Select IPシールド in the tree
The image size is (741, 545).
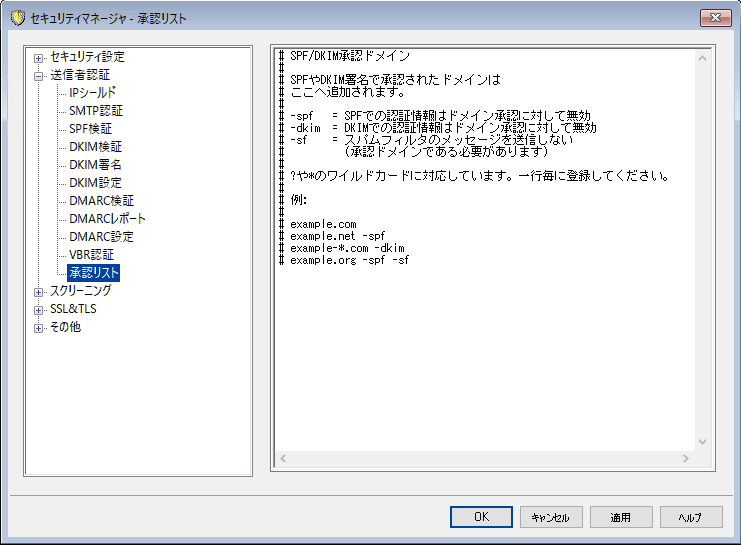click(92, 93)
